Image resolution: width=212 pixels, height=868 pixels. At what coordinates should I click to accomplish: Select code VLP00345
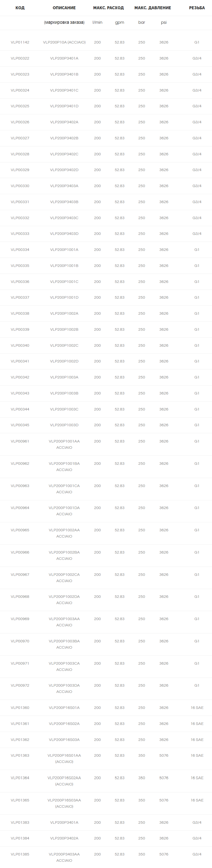[20, 425]
